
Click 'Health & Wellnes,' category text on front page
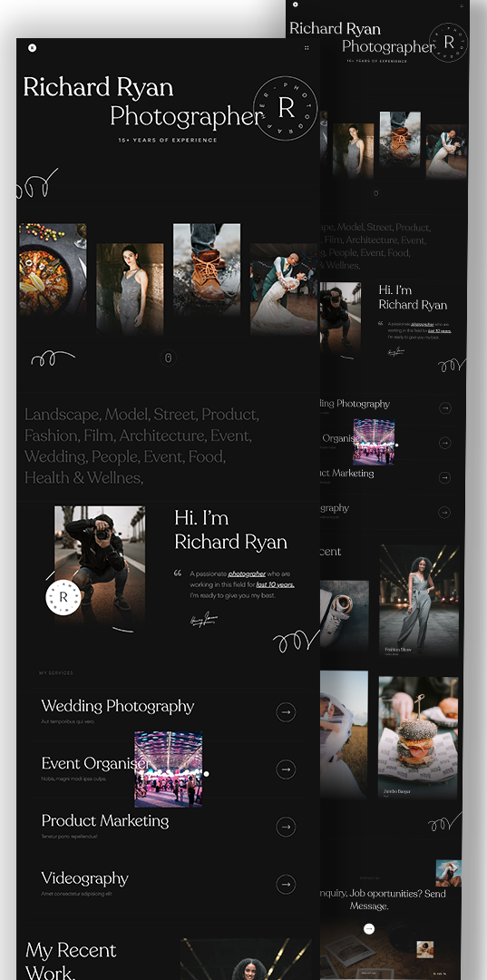[83, 478]
